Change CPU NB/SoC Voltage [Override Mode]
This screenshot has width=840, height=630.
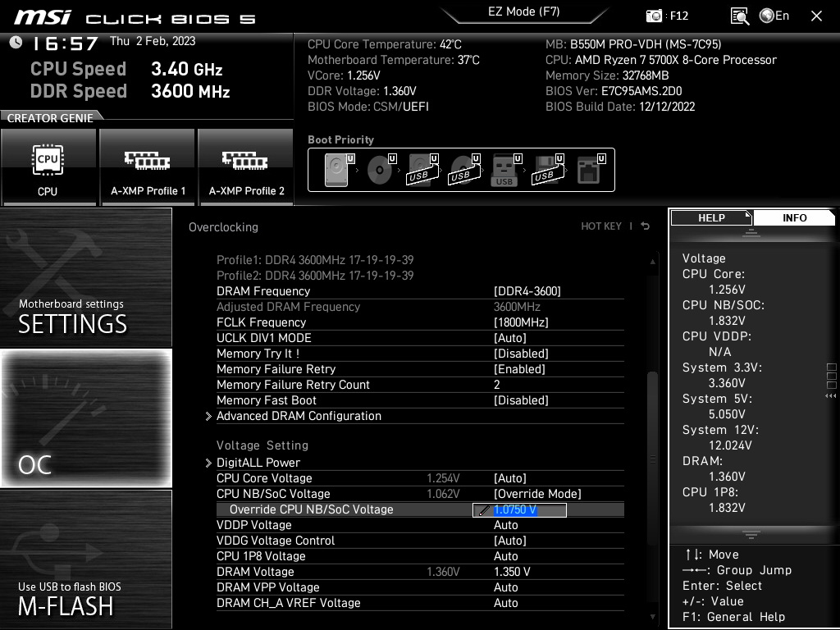537,494
